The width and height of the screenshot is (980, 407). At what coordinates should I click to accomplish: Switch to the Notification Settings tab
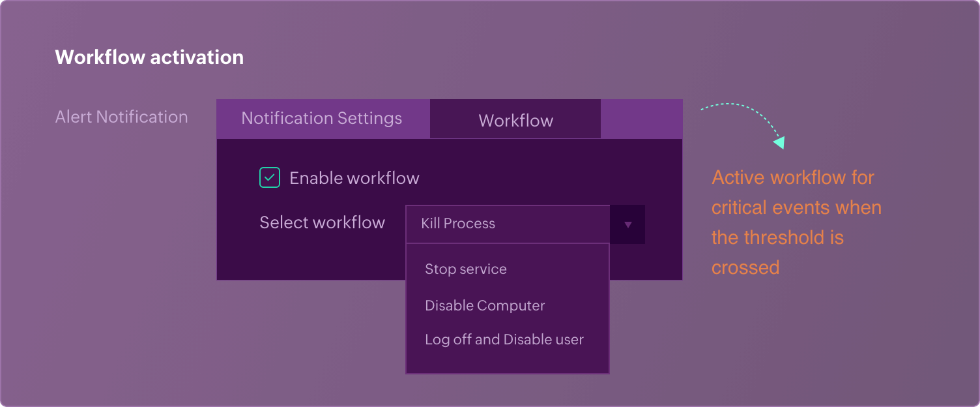click(x=322, y=119)
